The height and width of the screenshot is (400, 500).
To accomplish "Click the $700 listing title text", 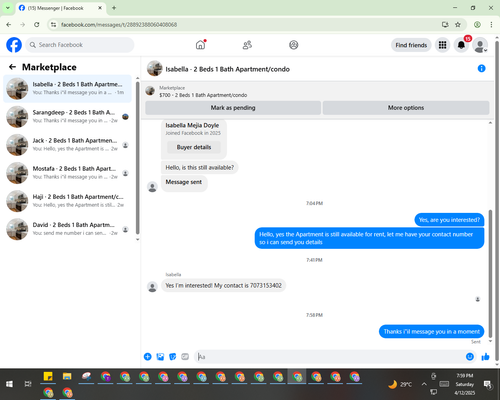I will pos(203,95).
